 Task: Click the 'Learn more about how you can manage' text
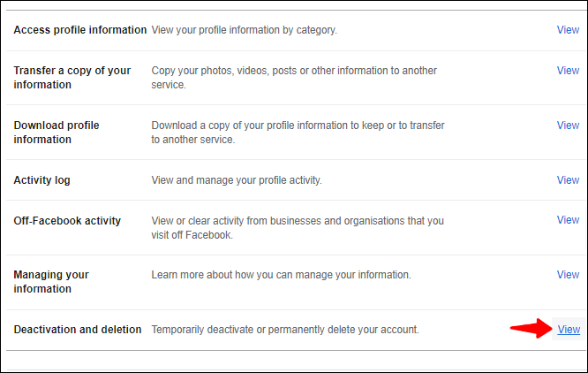[x=281, y=275]
